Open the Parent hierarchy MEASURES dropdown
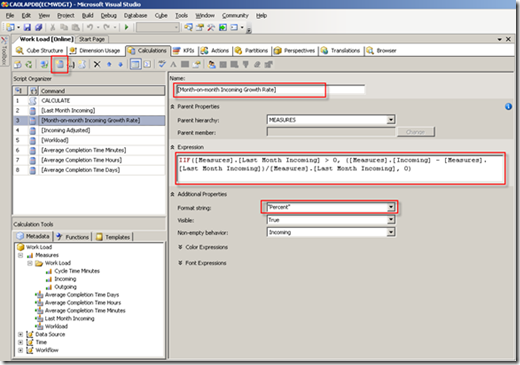This screenshot has height=365, width=520. click(391, 120)
